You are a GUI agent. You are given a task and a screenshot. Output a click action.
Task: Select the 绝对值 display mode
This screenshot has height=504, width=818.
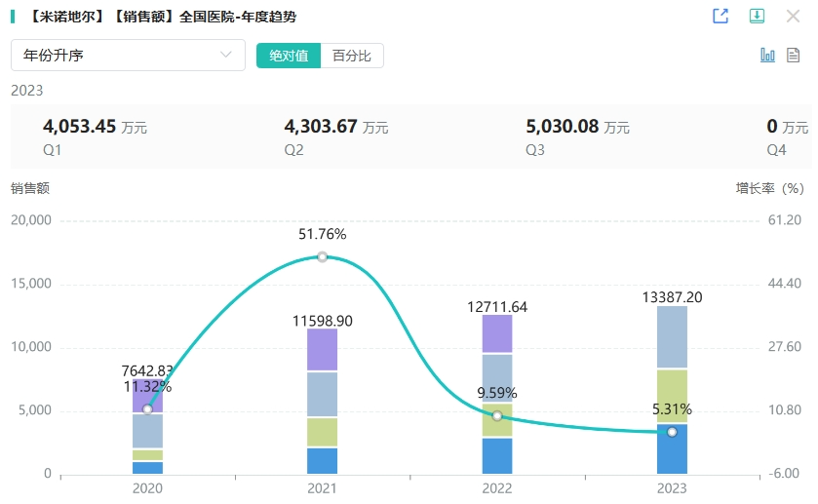[289, 56]
